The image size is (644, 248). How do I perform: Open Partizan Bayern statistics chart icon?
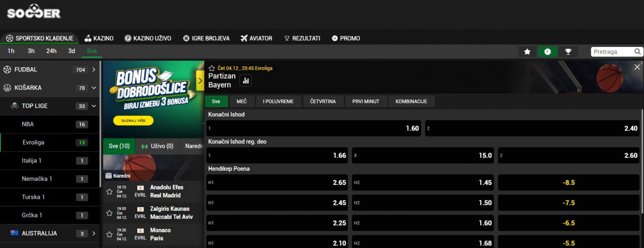(246, 81)
